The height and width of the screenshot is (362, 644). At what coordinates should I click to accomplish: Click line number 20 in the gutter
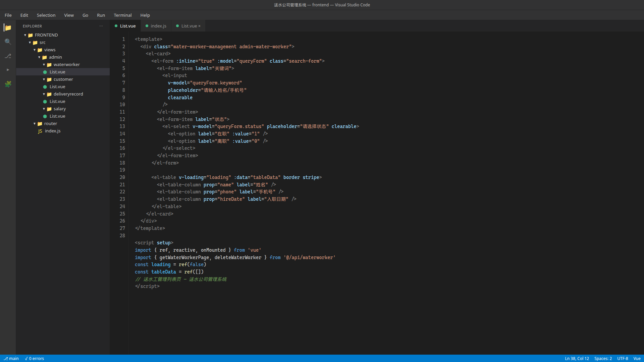click(x=122, y=177)
